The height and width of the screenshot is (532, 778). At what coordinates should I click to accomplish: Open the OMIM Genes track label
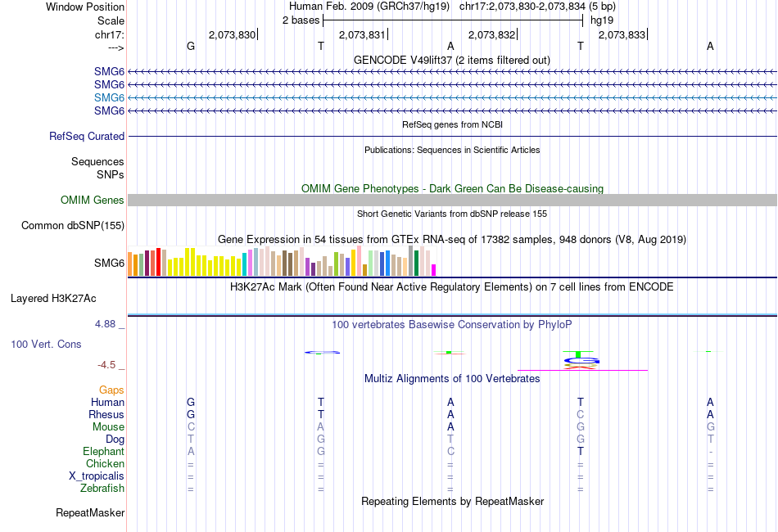click(x=92, y=200)
